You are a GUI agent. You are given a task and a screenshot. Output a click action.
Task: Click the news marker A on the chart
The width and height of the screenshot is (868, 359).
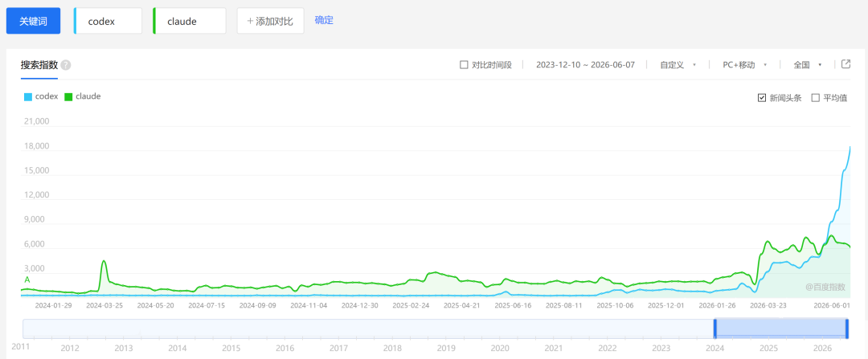coord(27,280)
